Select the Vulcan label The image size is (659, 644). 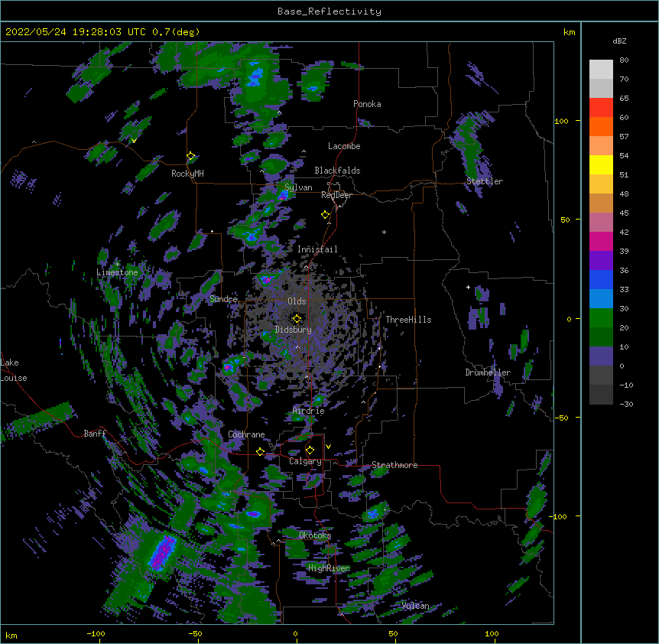[415, 606]
